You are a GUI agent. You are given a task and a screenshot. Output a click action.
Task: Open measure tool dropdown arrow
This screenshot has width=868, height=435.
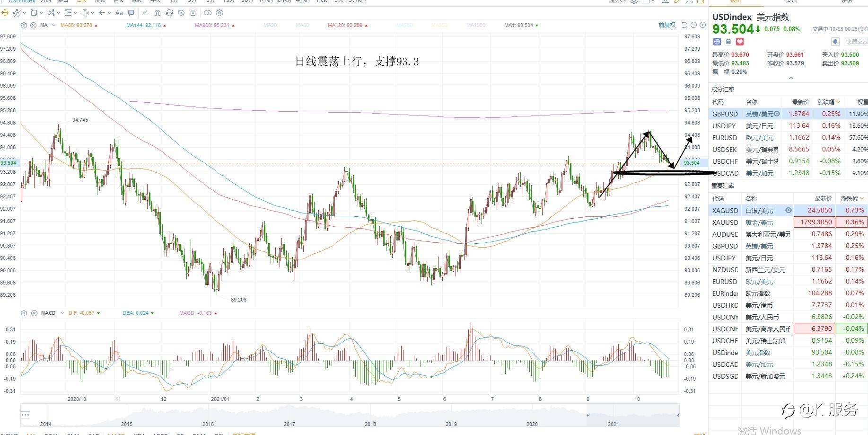[92, 13]
